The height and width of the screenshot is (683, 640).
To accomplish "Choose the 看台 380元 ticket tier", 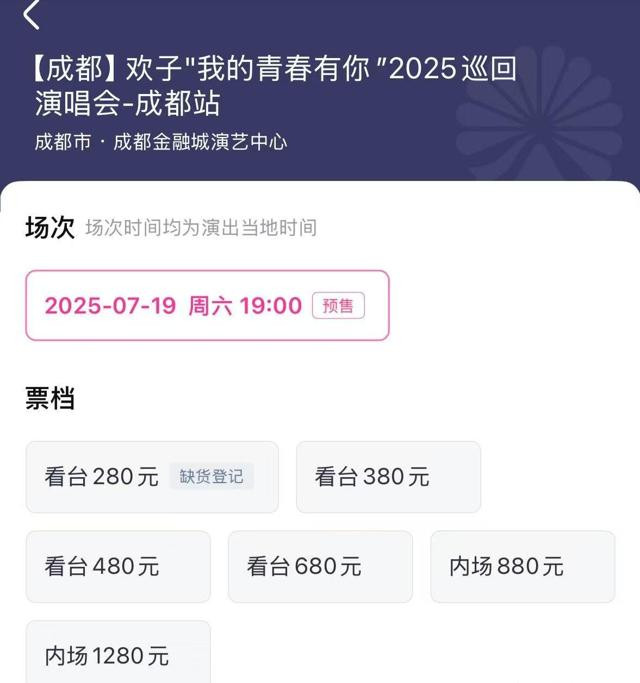I will click(x=388, y=477).
